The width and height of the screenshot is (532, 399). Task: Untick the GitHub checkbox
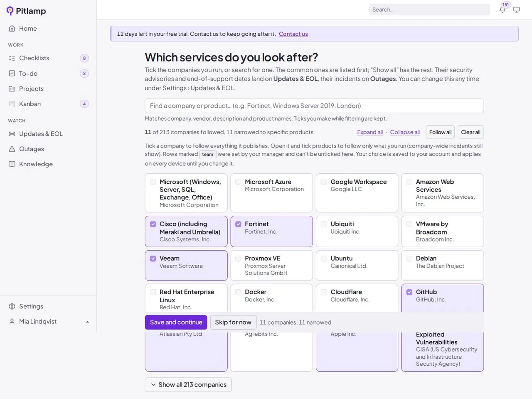coord(409,292)
